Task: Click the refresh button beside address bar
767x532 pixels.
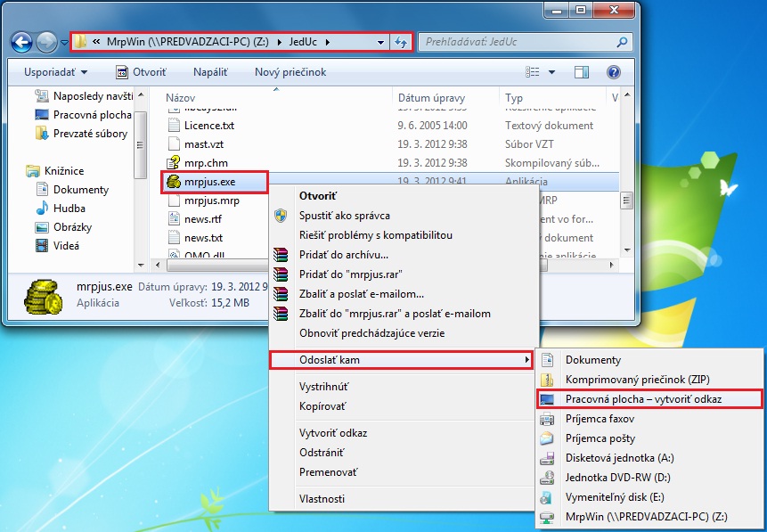Action: [x=401, y=42]
